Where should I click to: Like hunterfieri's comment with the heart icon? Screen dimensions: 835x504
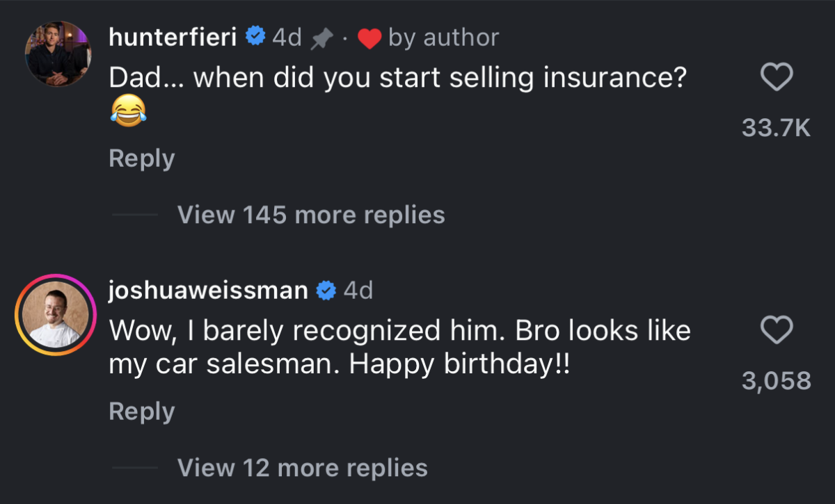pyautogui.click(x=777, y=78)
